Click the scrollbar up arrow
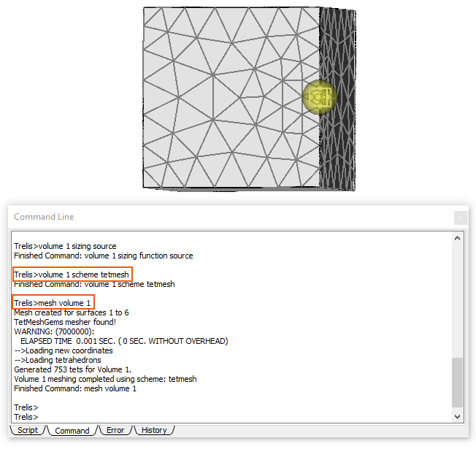 click(x=458, y=238)
